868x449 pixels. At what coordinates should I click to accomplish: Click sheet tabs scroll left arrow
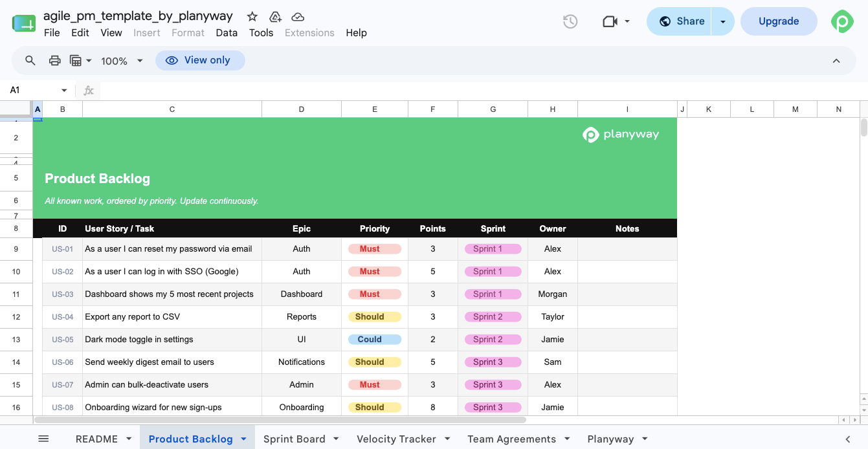(x=848, y=439)
